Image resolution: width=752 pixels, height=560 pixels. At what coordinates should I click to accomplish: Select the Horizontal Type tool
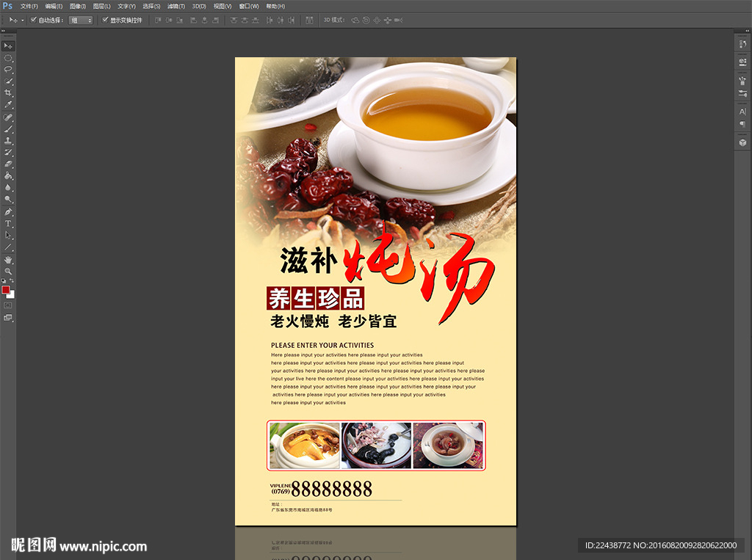point(8,223)
